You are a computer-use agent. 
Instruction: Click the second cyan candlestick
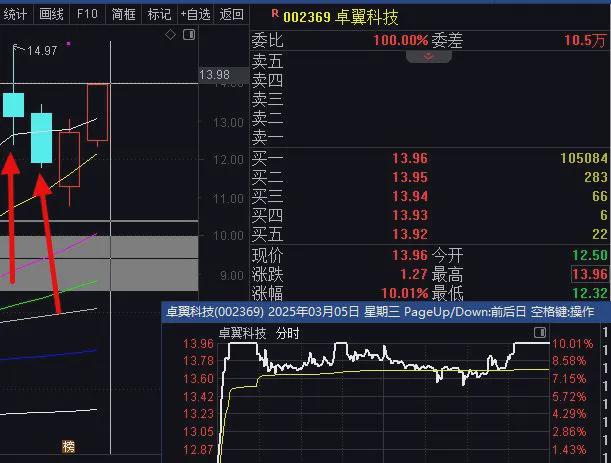[41, 138]
